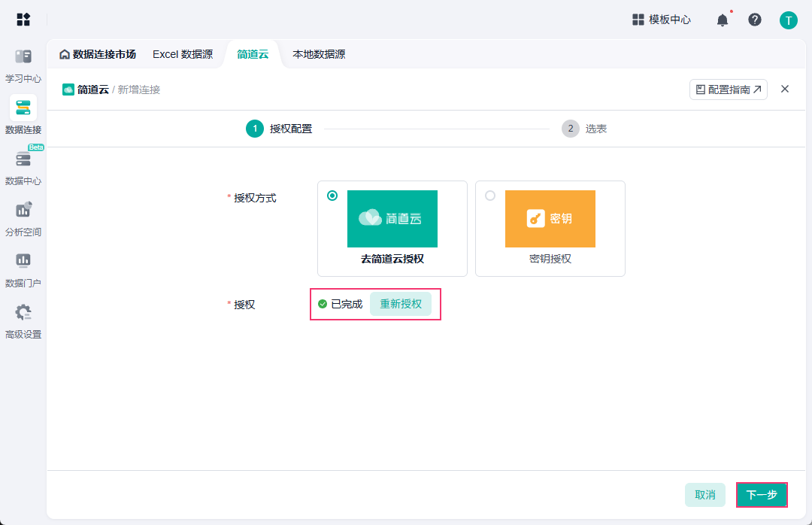Image resolution: width=812 pixels, height=525 pixels.
Task: Switch to the 简道云 tab
Action: 253,54
